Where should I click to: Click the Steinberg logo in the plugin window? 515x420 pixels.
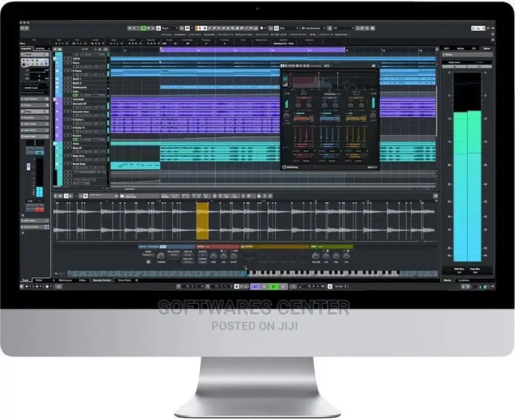pyautogui.click(x=290, y=167)
